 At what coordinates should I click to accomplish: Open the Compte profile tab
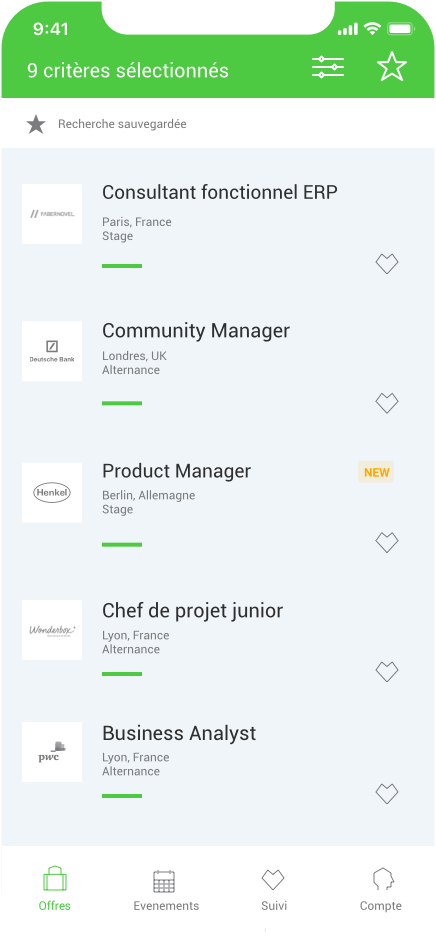point(381,890)
